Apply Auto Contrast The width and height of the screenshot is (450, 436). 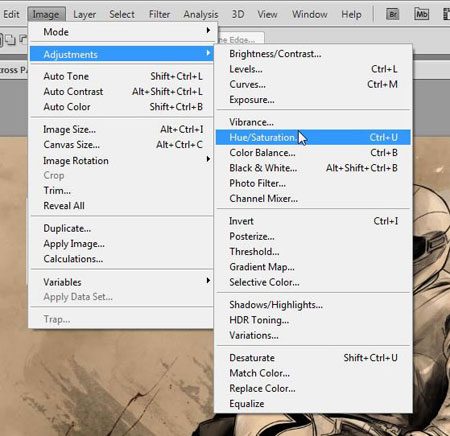122,91
